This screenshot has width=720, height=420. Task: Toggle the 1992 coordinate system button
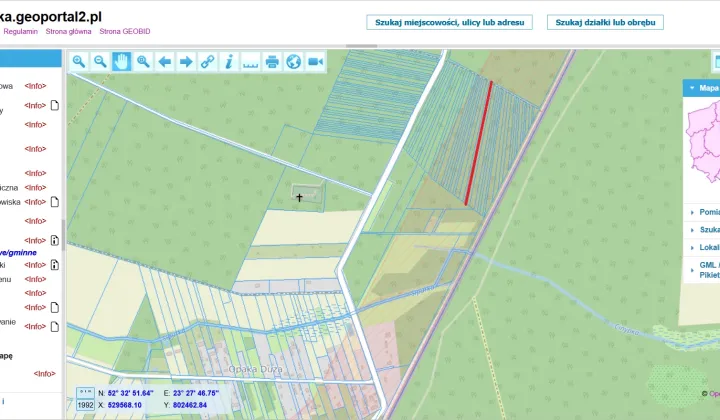[85, 406]
